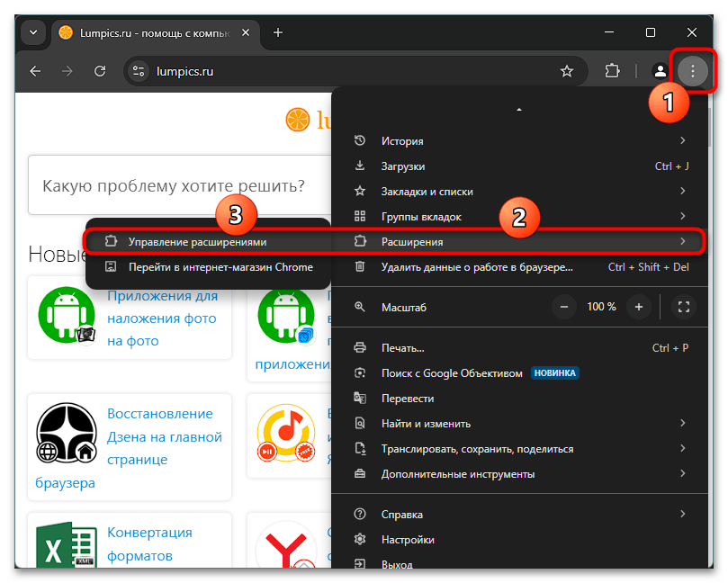This screenshot has width=728, height=583.
Task: Expand Справка chevron arrow
Action: pos(682,514)
